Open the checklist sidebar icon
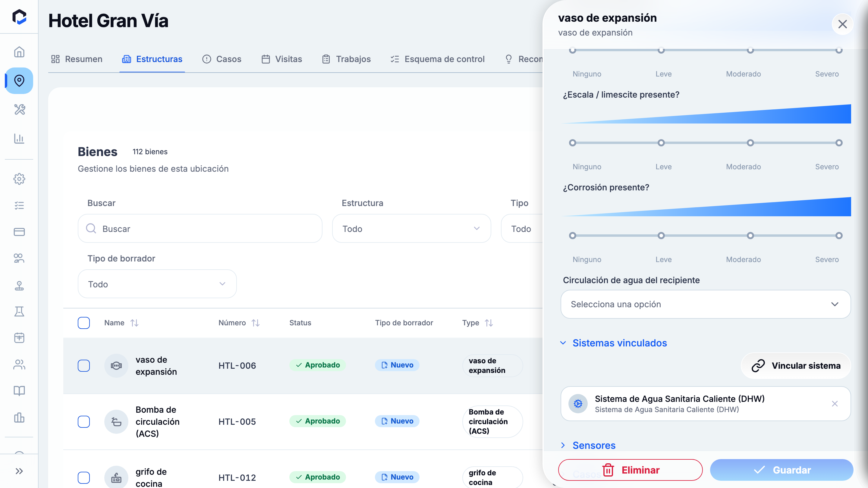Viewport: 868px width, 488px height. (x=19, y=205)
